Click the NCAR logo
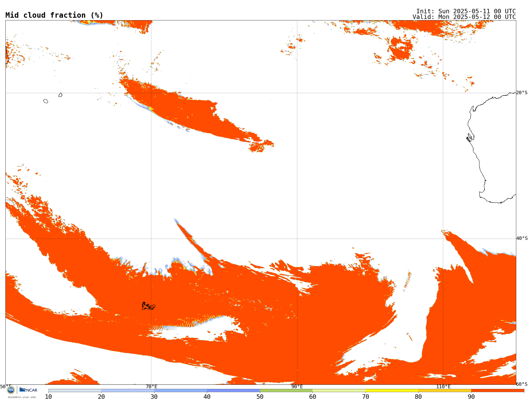This screenshot has height=400, width=532. tap(28, 390)
